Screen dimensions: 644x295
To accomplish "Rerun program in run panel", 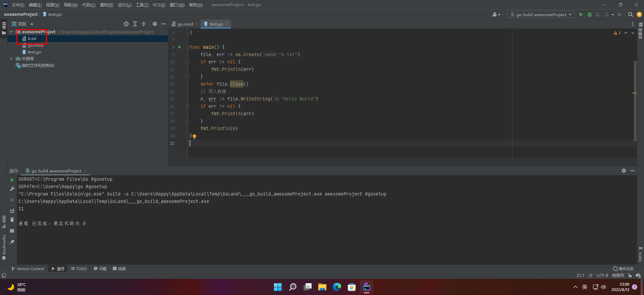I will point(12,180).
